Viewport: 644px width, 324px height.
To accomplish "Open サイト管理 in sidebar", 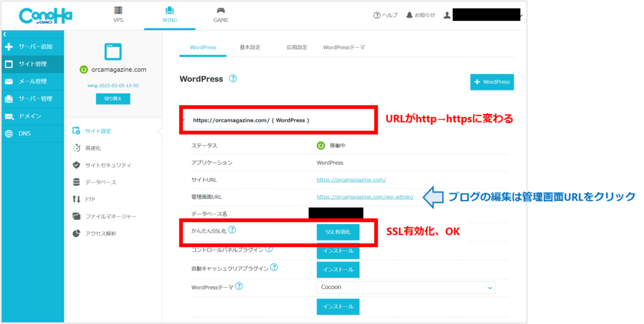I will 33,64.
